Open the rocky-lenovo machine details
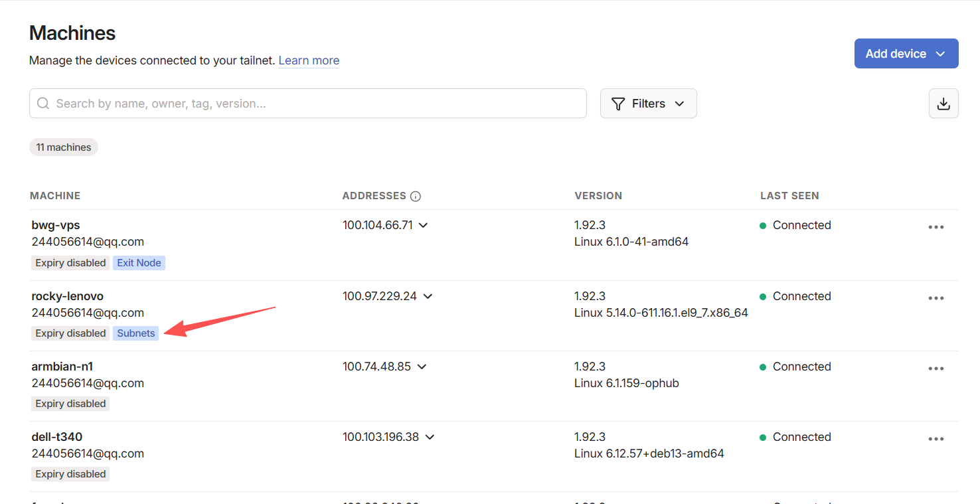Screen dimensions: 980x504 click(68, 296)
